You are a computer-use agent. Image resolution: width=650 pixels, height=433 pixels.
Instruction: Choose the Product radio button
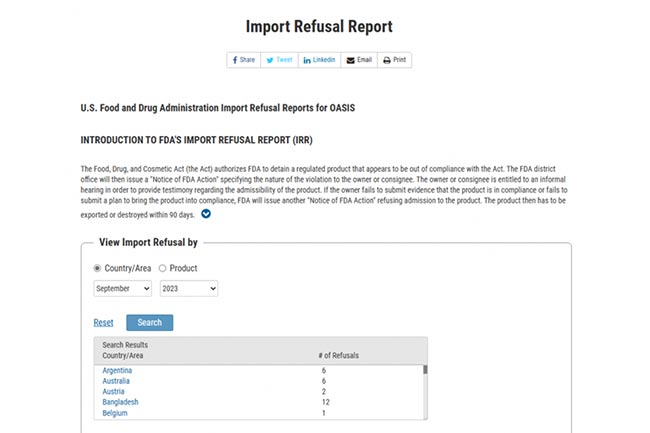click(162, 268)
